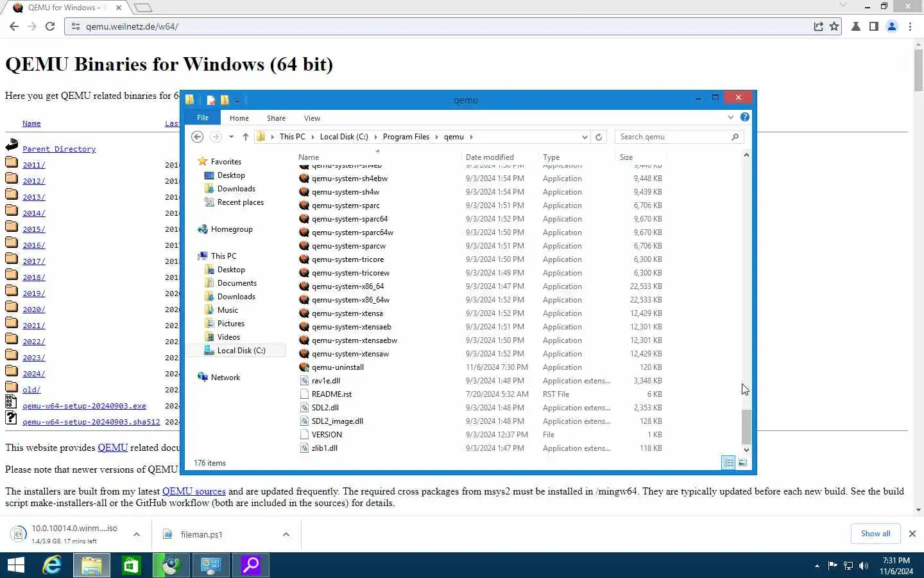The image size is (924, 578).
Task: Open Documents under This PC
Action: coord(237,283)
